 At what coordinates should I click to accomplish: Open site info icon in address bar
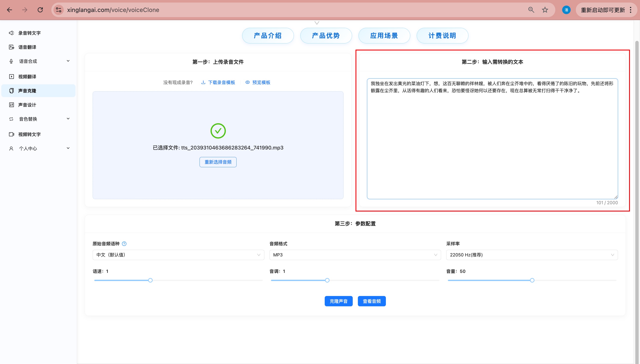[x=58, y=10]
